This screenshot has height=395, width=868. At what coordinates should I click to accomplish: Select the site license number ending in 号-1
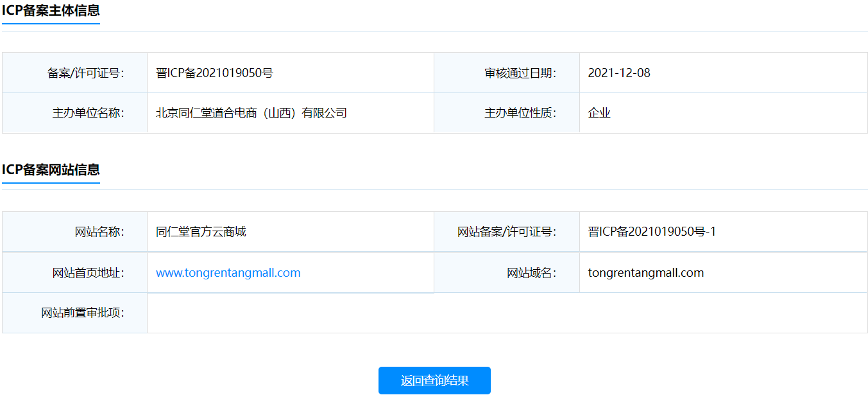(651, 232)
